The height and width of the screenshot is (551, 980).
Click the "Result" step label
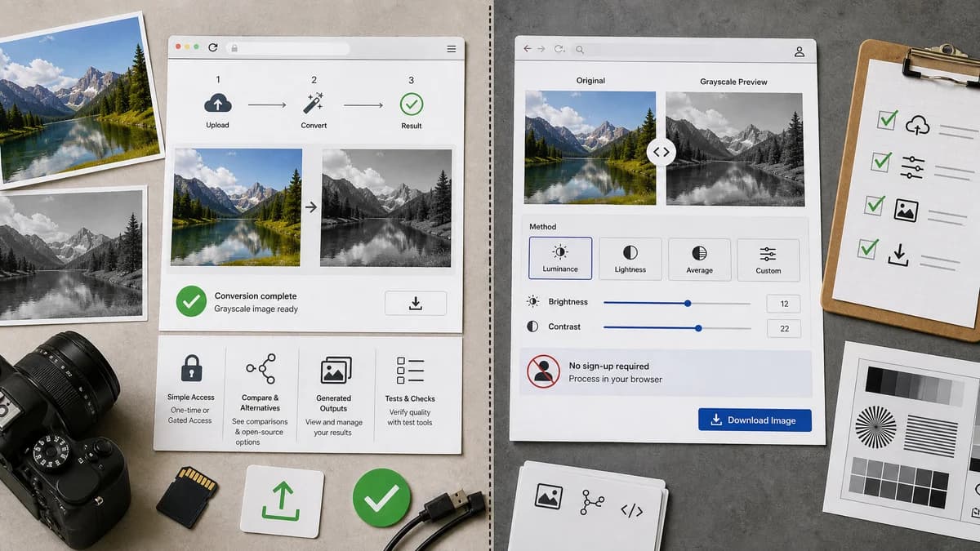point(412,126)
